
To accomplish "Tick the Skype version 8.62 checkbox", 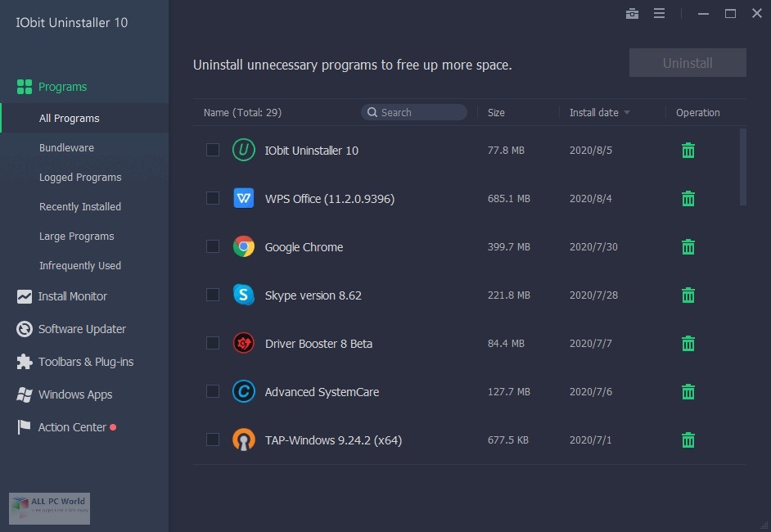I will pyautogui.click(x=213, y=295).
